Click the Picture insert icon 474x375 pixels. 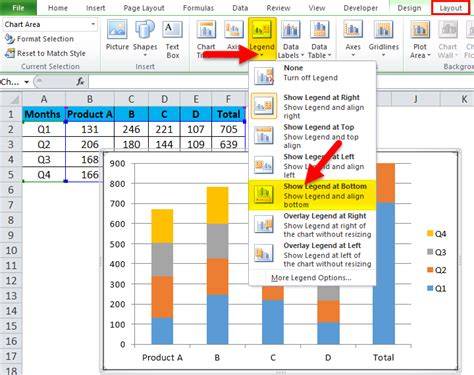(x=117, y=30)
